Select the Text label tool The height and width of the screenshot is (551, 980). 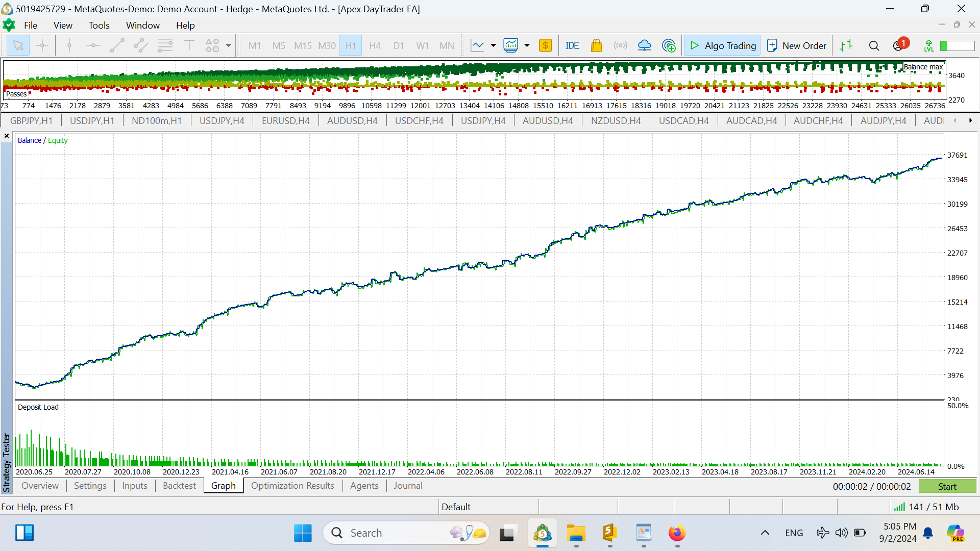tap(189, 45)
